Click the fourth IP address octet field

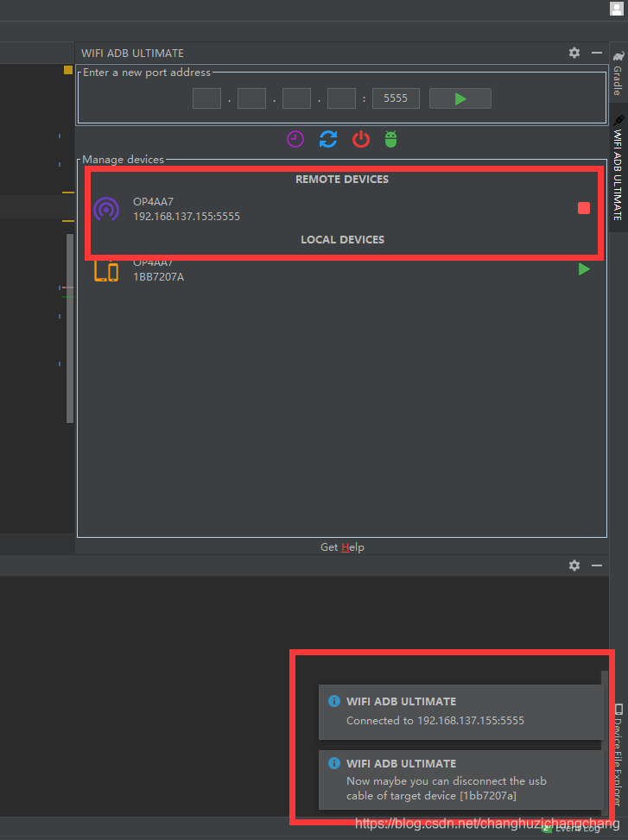coord(342,98)
